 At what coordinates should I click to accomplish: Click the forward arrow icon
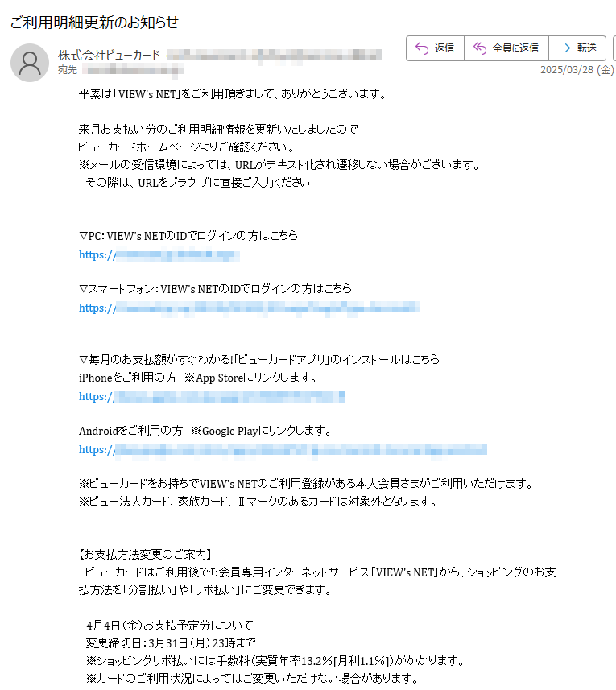pos(564,48)
